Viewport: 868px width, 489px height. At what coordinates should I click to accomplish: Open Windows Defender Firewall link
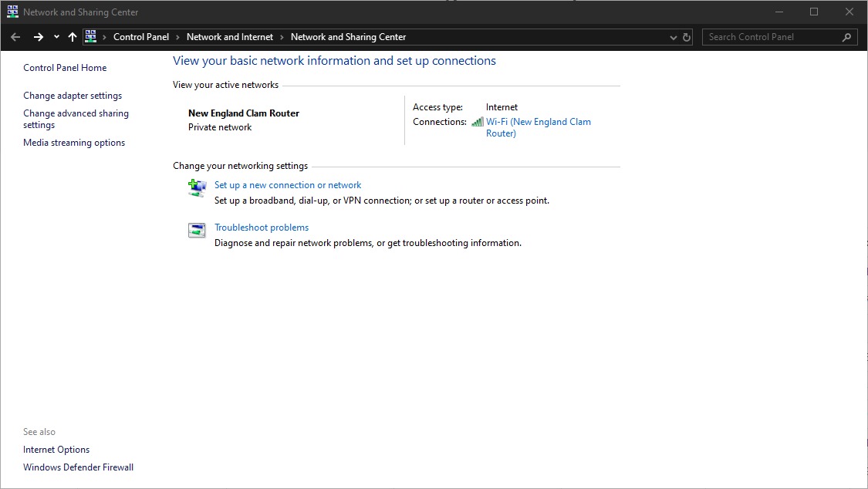click(x=78, y=467)
